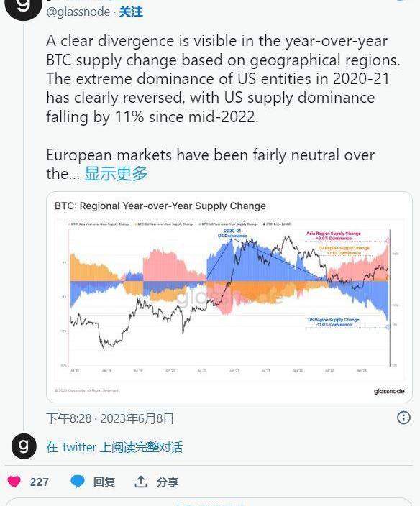Read full conversation on Twitter link
The width and height of the screenshot is (420, 506).
click(114, 447)
